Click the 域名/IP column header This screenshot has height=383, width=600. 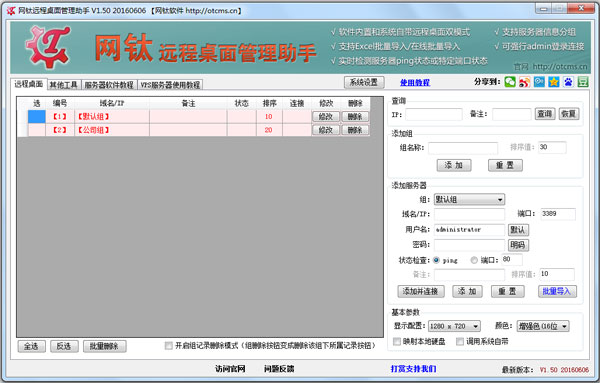112,103
